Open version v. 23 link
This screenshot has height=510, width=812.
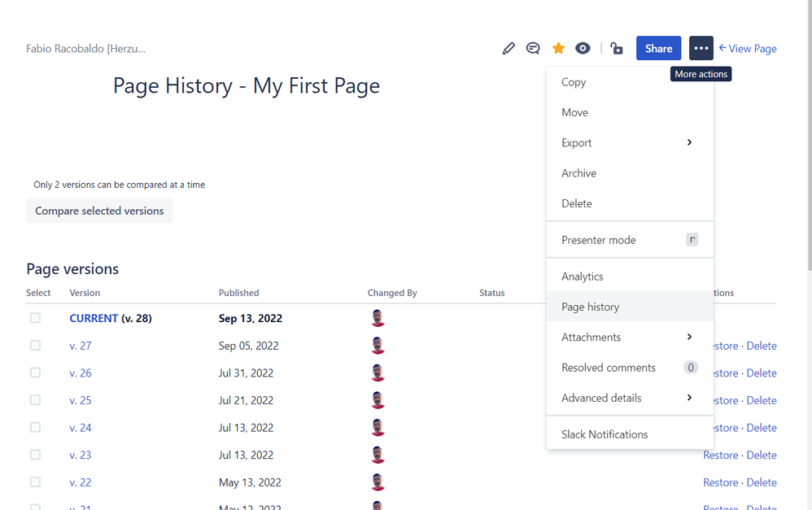pyautogui.click(x=81, y=456)
